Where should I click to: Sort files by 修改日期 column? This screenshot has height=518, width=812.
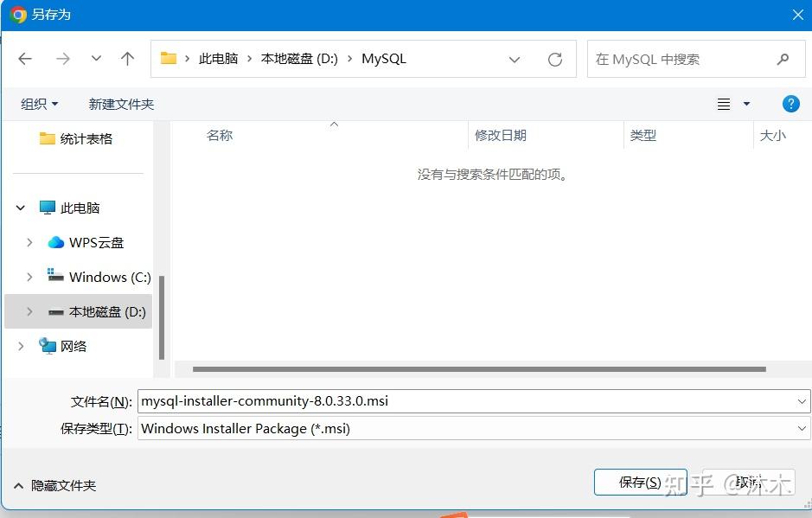[501, 135]
